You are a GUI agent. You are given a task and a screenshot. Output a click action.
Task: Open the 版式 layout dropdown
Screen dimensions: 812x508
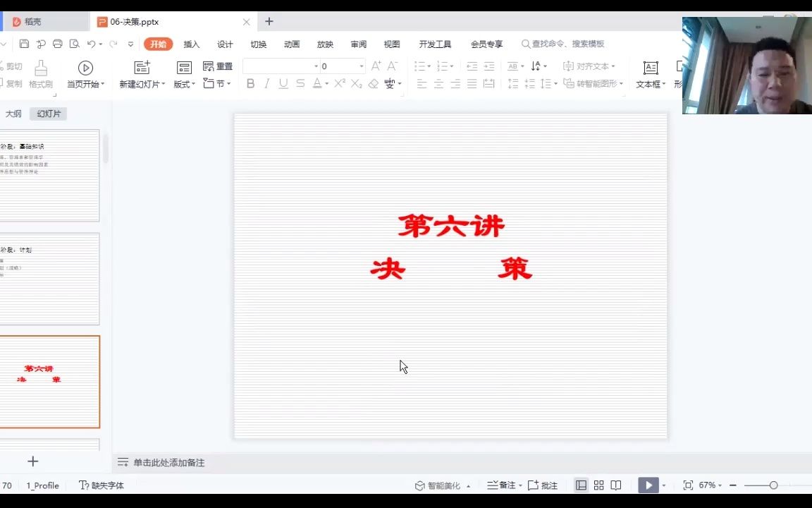pyautogui.click(x=183, y=83)
